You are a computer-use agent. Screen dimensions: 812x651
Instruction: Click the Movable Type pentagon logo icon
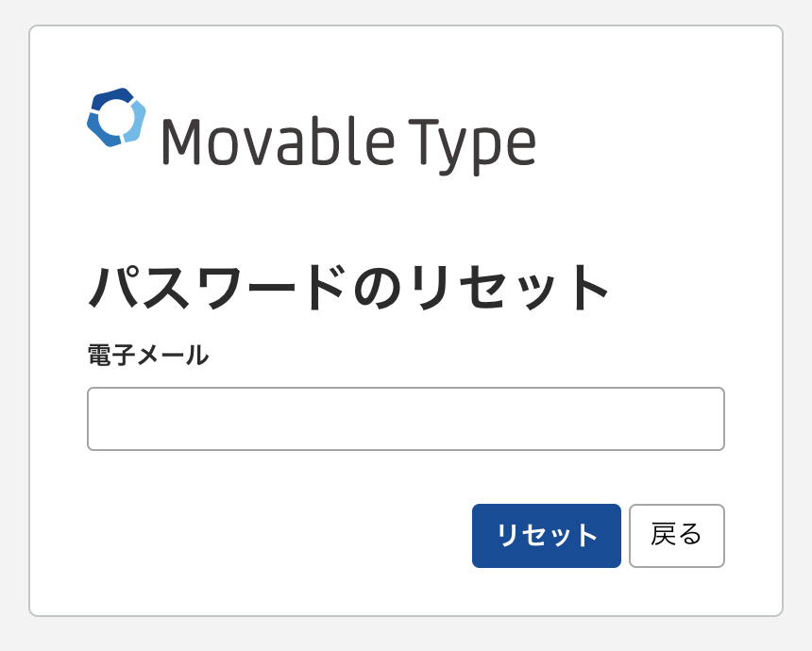coord(116,117)
